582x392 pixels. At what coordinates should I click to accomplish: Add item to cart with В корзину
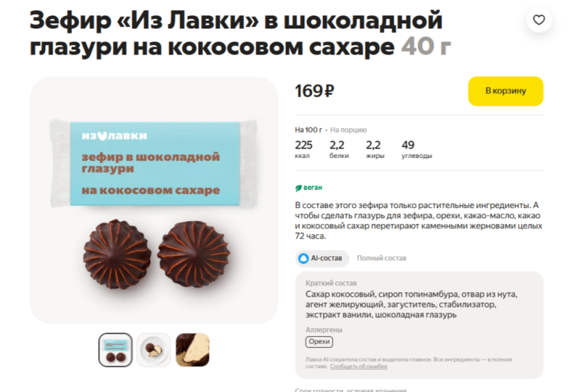pyautogui.click(x=506, y=91)
